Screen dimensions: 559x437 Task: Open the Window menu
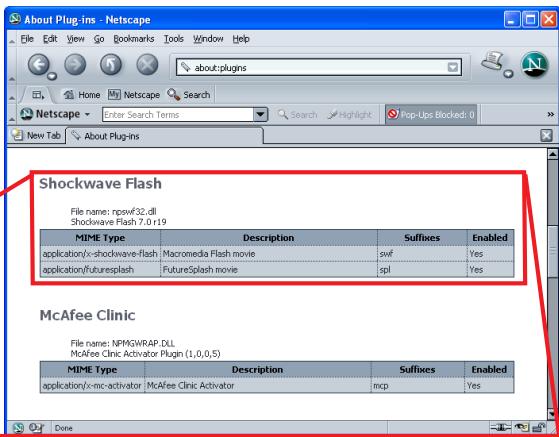208,39
